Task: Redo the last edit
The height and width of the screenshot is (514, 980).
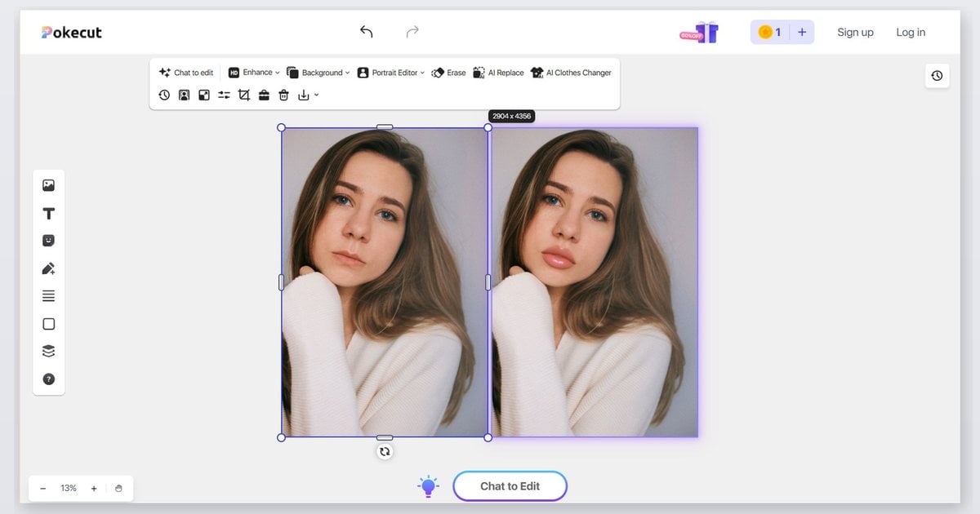Action: 412,32
